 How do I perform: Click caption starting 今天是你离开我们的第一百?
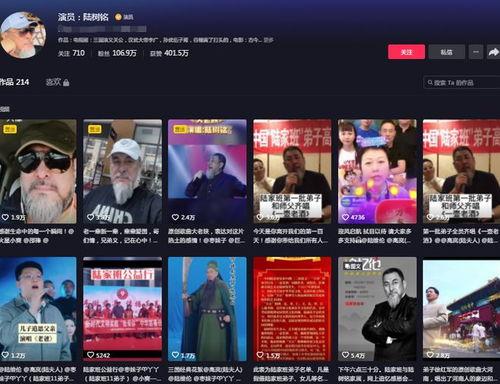point(290,236)
